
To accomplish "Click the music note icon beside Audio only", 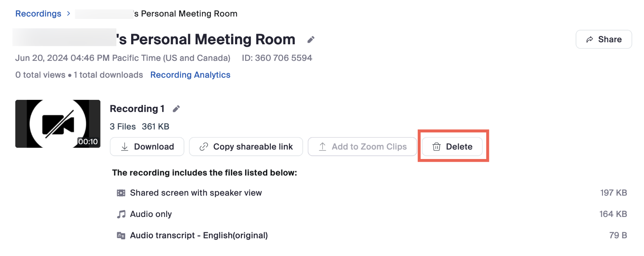I will click(120, 214).
